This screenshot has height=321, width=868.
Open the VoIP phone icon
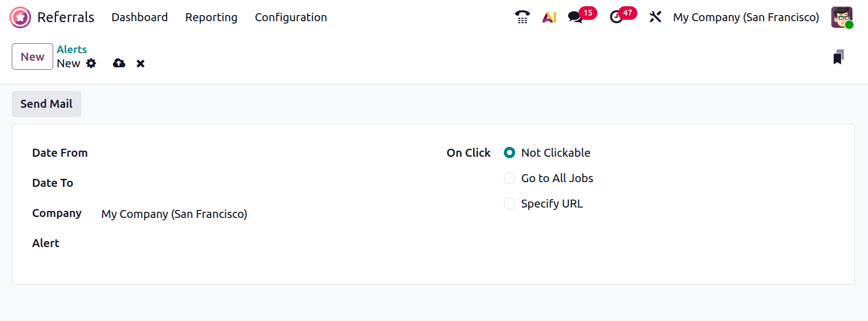[522, 17]
